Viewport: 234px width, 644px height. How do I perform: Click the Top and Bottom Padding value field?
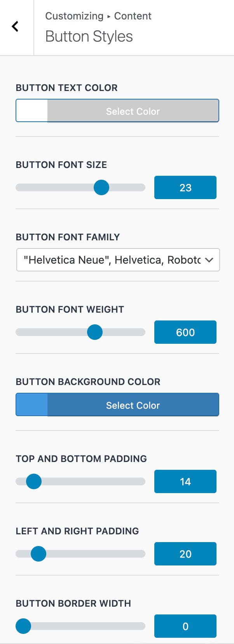tap(185, 481)
